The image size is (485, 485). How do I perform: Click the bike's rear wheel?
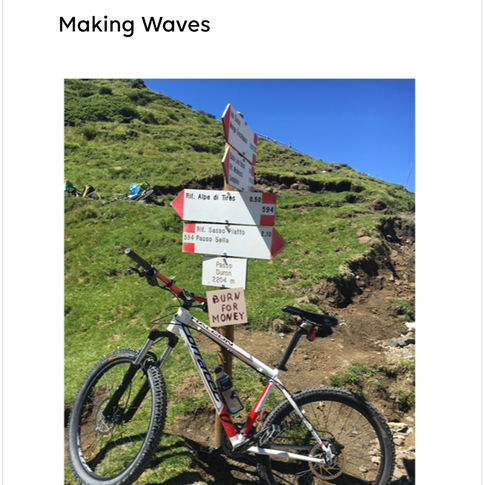[x=327, y=438]
